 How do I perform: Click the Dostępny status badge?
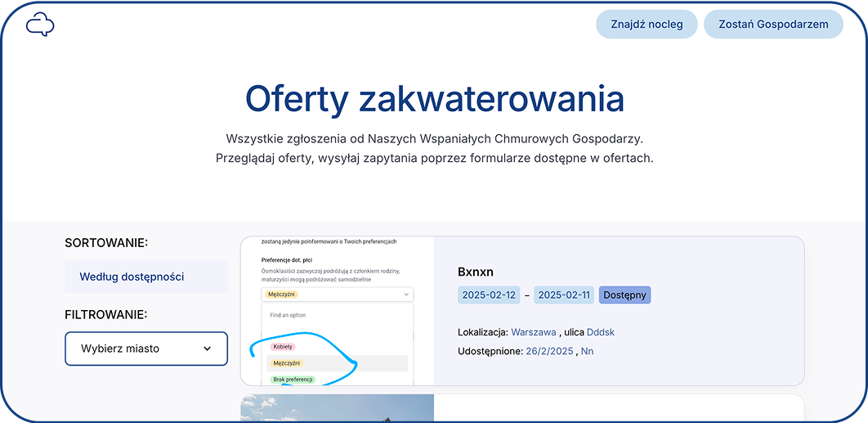coord(625,295)
